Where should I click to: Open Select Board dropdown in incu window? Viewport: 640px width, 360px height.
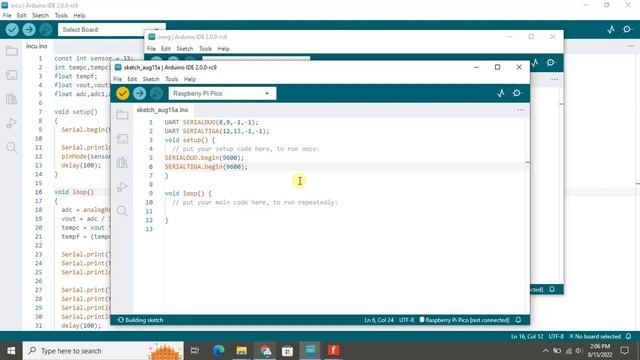pyautogui.click(x=112, y=29)
